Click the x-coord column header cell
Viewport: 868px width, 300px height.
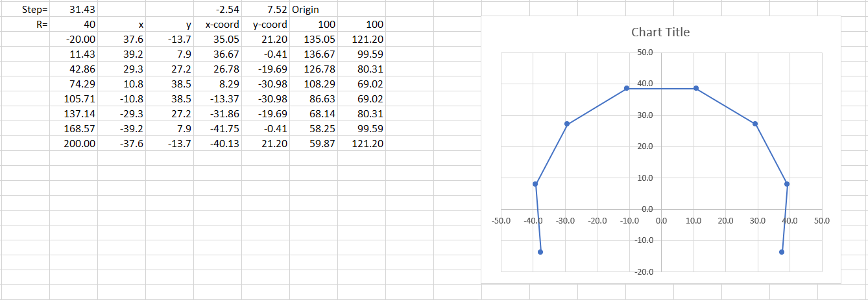222,25
